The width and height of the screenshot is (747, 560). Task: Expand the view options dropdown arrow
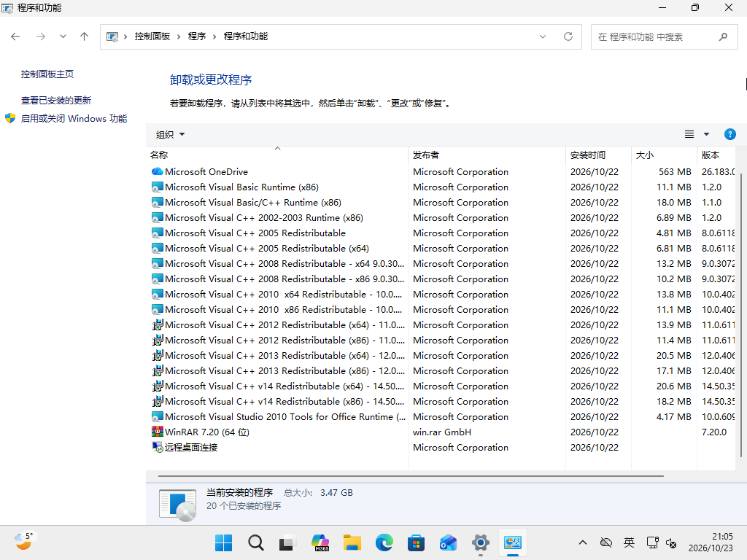click(706, 134)
